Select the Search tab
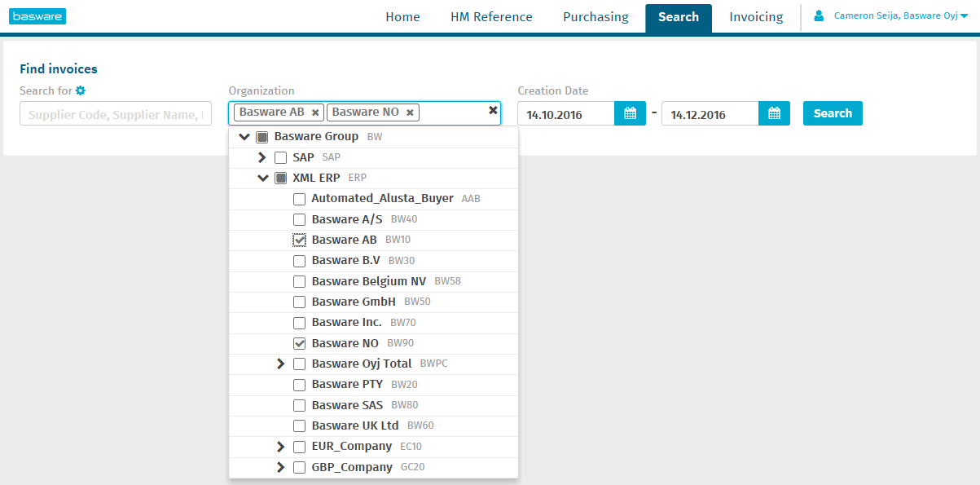The height and width of the screenshot is (485, 980). [679, 17]
